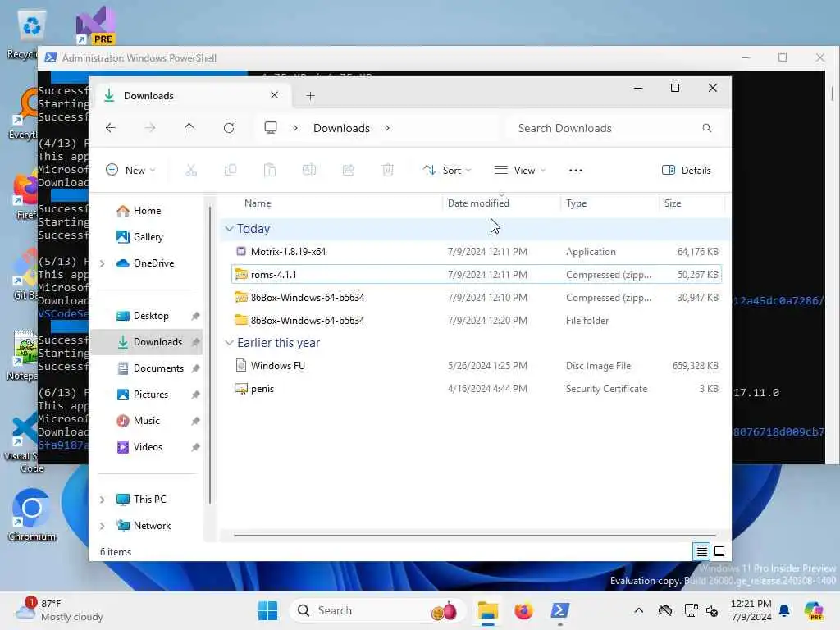
Task: Click the taskbar Search box
Action: (377, 610)
